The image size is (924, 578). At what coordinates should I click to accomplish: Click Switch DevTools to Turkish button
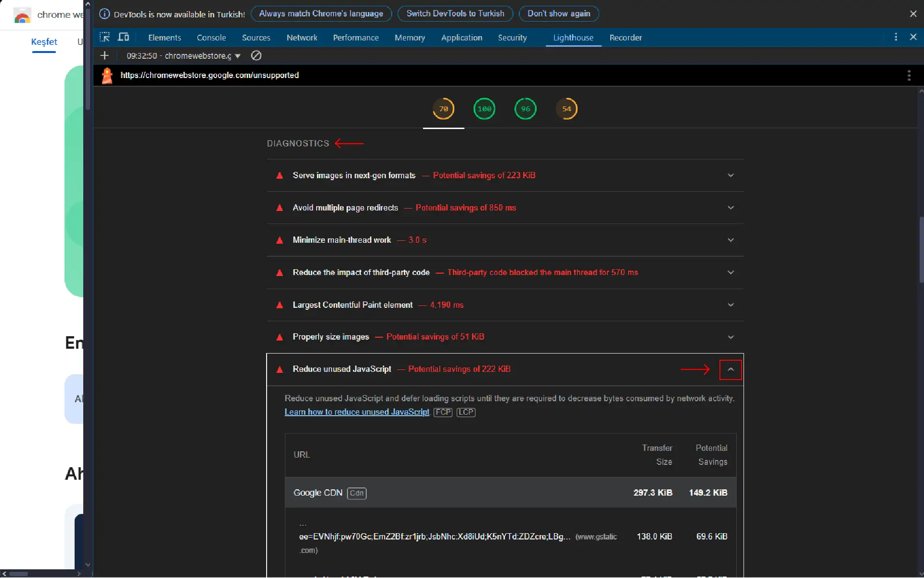click(x=455, y=14)
